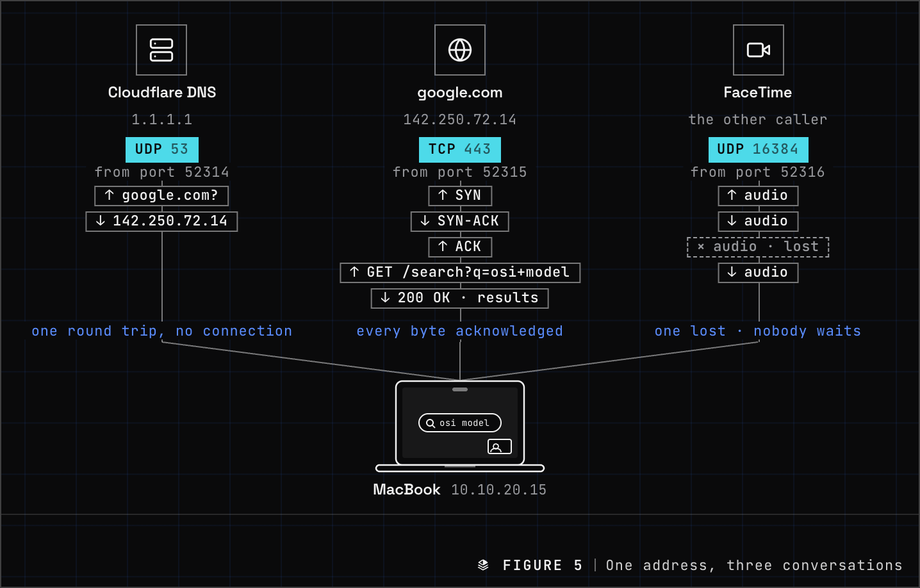Viewport: 920px width, 588px height.
Task: Click the SYN-ACK packet
Action: click(x=460, y=221)
